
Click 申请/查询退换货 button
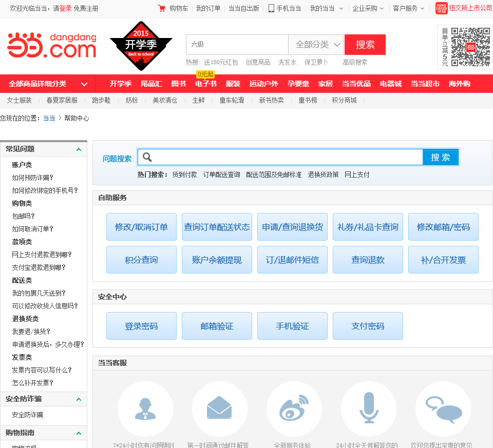point(292,227)
